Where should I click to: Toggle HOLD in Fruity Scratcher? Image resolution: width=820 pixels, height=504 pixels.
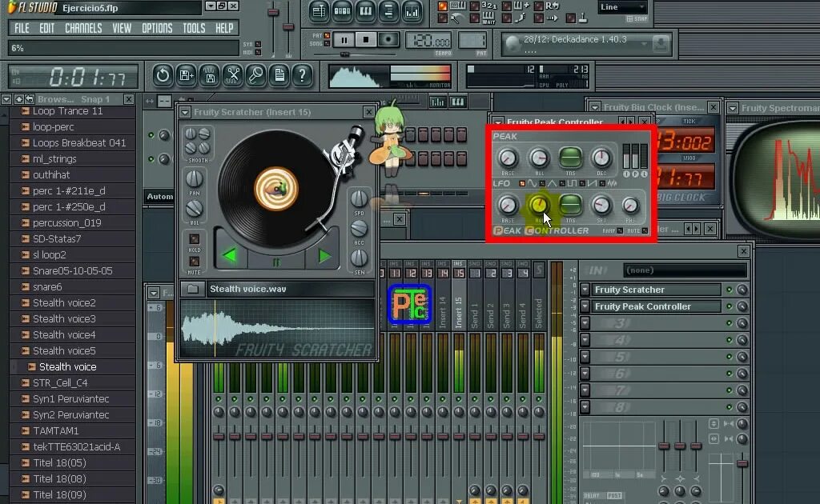(194, 239)
